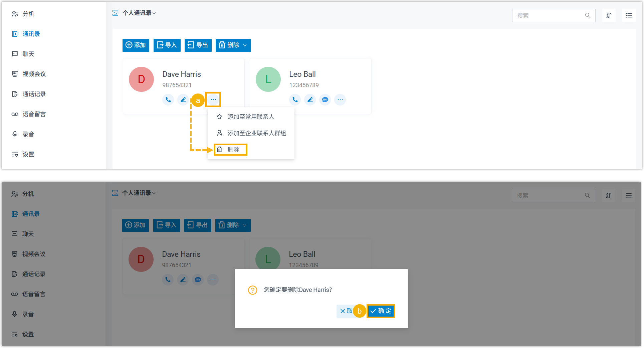Click the 搜索 field in the upper screenshot
This screenshot has width=644, height=348.
tap(549, 15)
